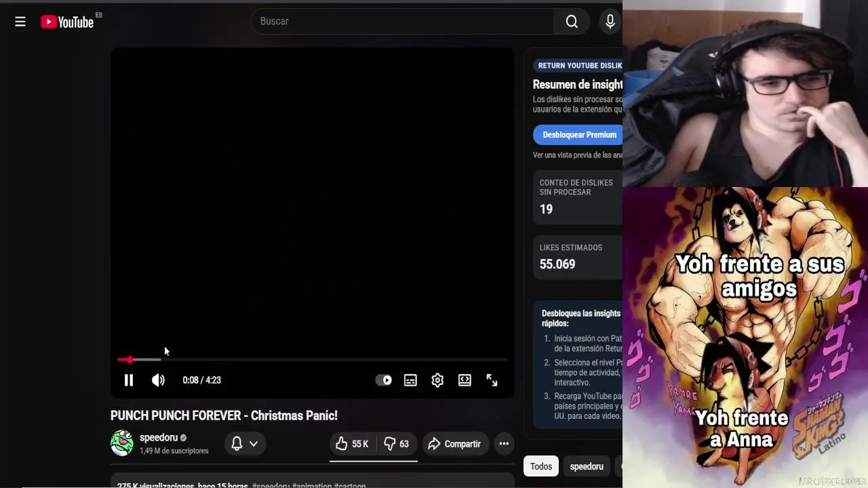Viewport: 868px width, 488px height.
Task: Click the Compartir share button
Action: point(454,444)
